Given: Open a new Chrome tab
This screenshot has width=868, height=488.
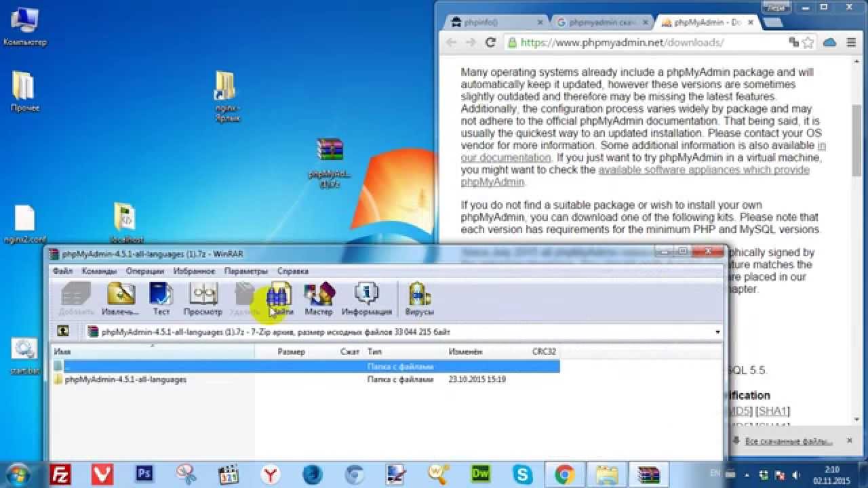Looking at the screenshot, I should click(x=772, y=23).
